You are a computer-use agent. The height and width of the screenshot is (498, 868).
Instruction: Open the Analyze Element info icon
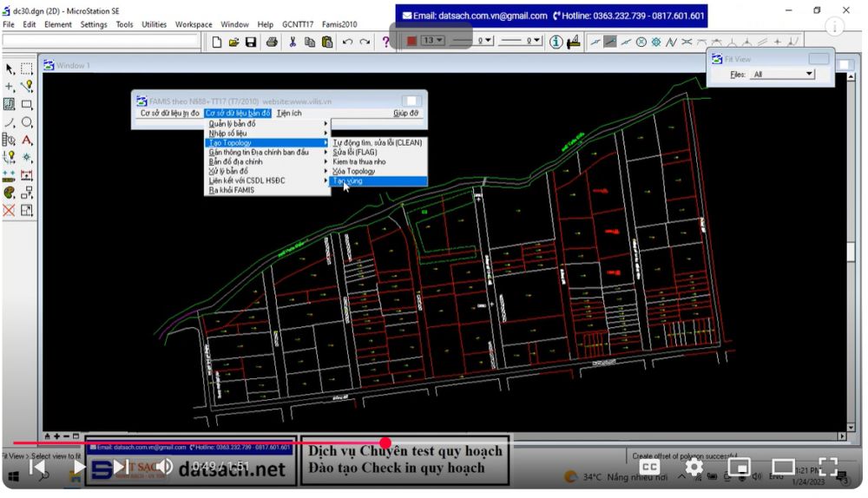556,42
